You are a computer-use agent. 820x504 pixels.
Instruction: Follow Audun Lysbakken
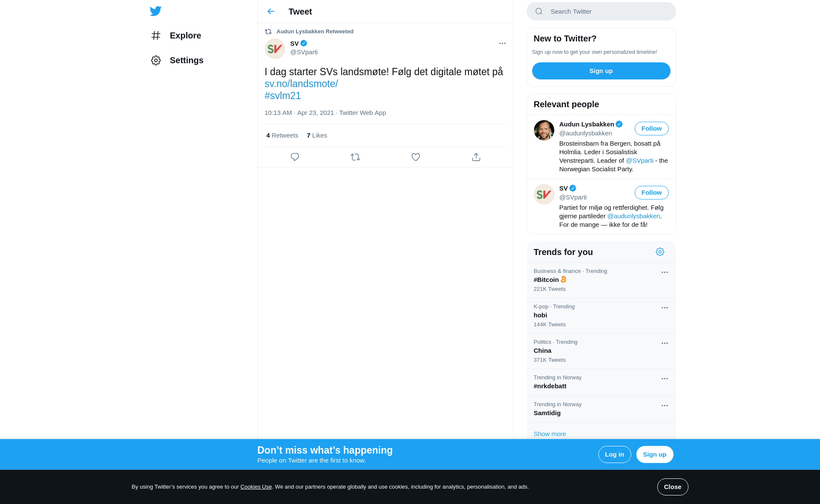[651, 129]
